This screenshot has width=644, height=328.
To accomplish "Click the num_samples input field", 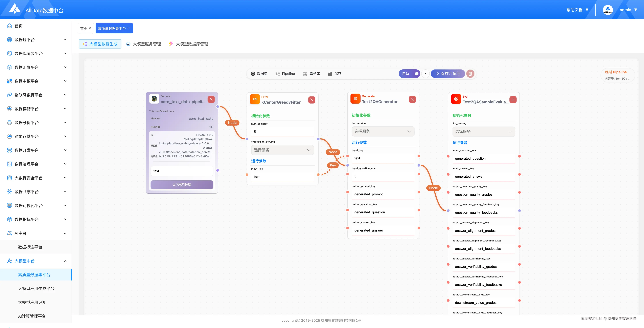I will click(282, 132).
